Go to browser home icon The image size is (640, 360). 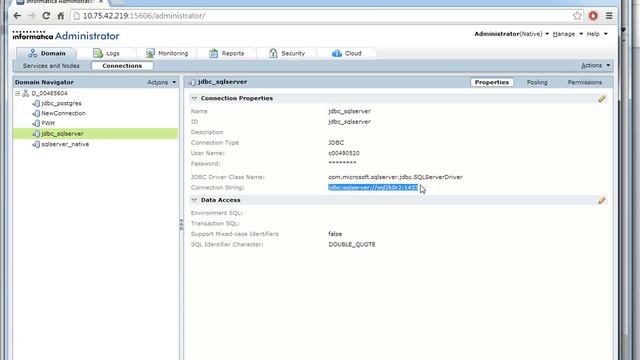click(60, 16)
